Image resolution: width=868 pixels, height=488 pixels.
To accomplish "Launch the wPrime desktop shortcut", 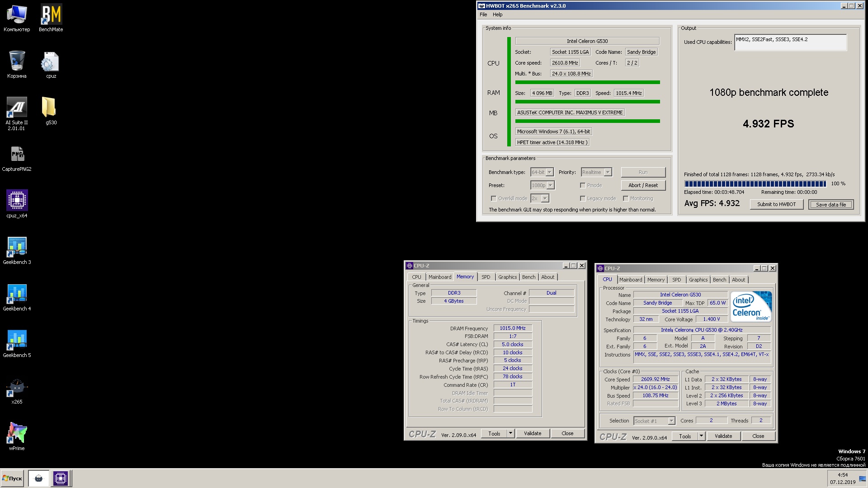I will click(17, 437).
